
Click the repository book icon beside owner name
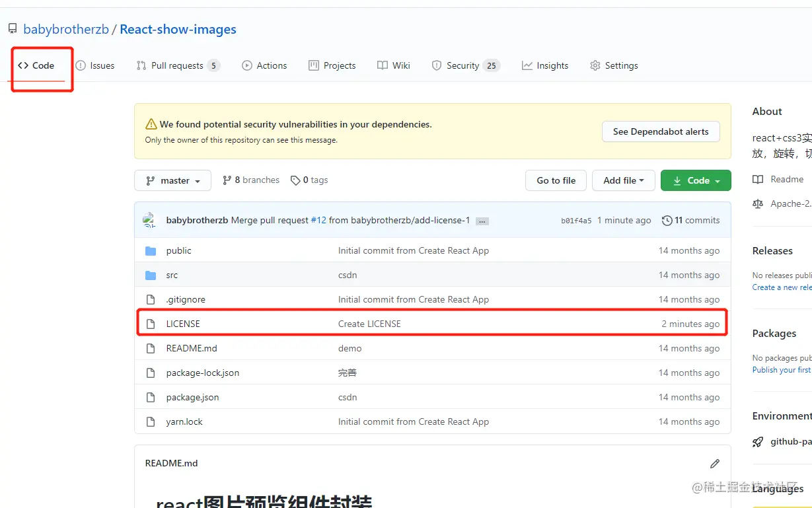(x=13, y=29)
